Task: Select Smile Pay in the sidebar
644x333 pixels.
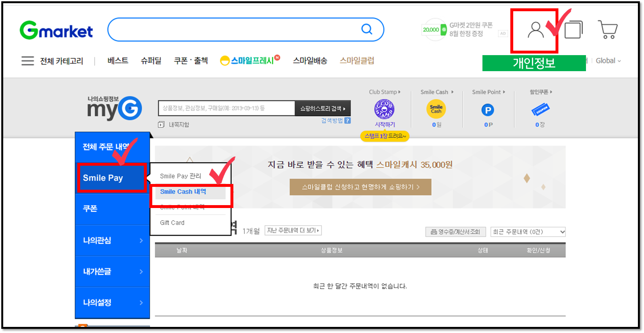Action: 112,178
